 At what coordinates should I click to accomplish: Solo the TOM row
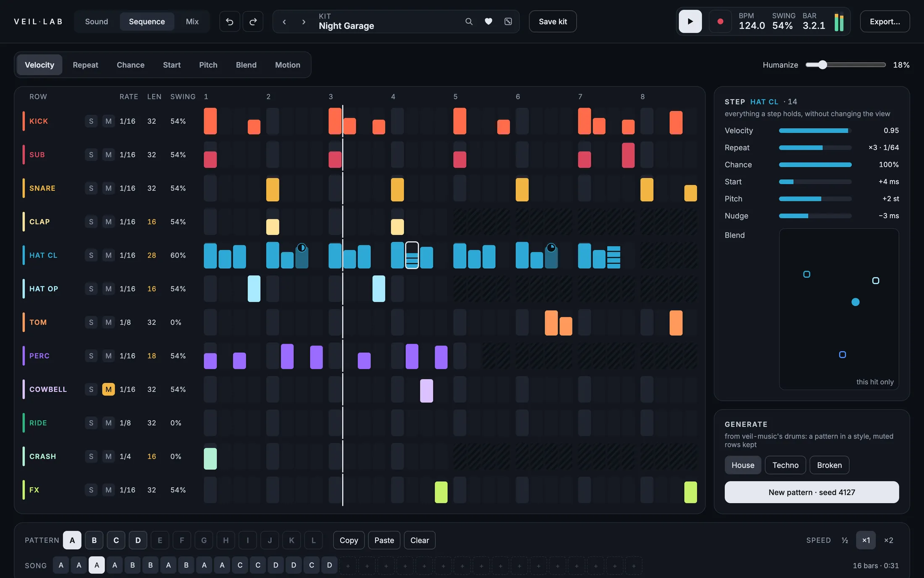(x=91, y=322)
